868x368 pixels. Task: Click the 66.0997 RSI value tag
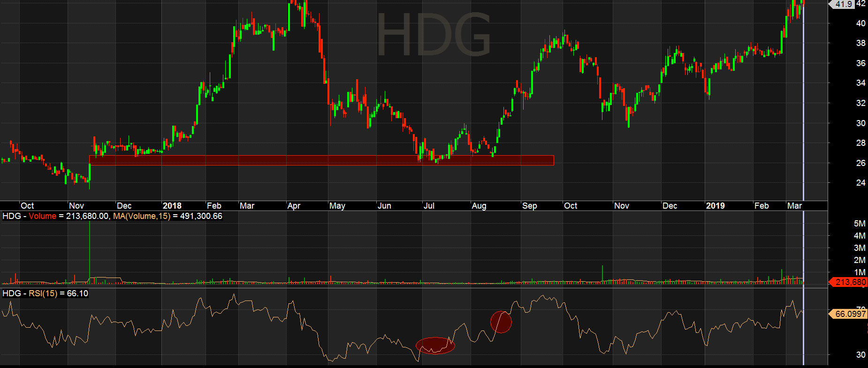[850, 314]
